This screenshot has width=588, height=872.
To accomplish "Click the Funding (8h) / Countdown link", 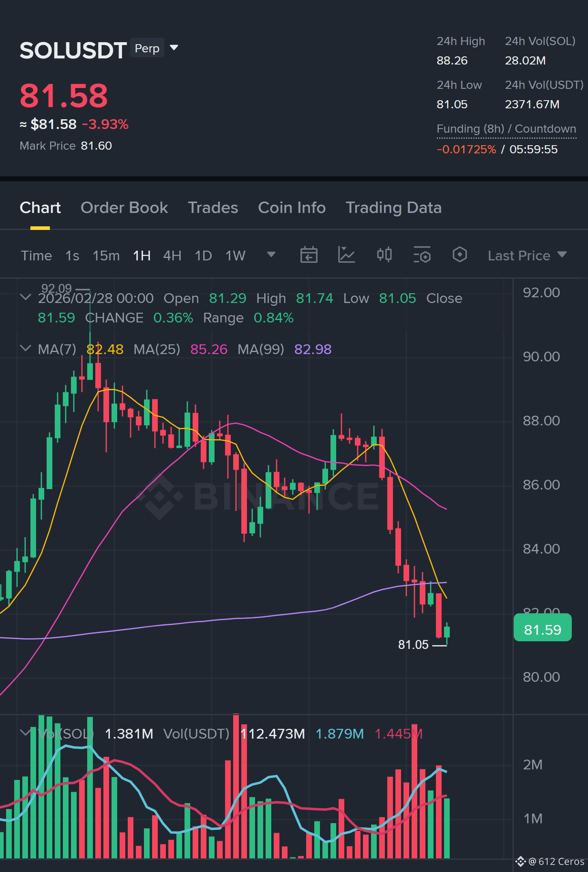I will pyautogui.click(x=506, y=129).
